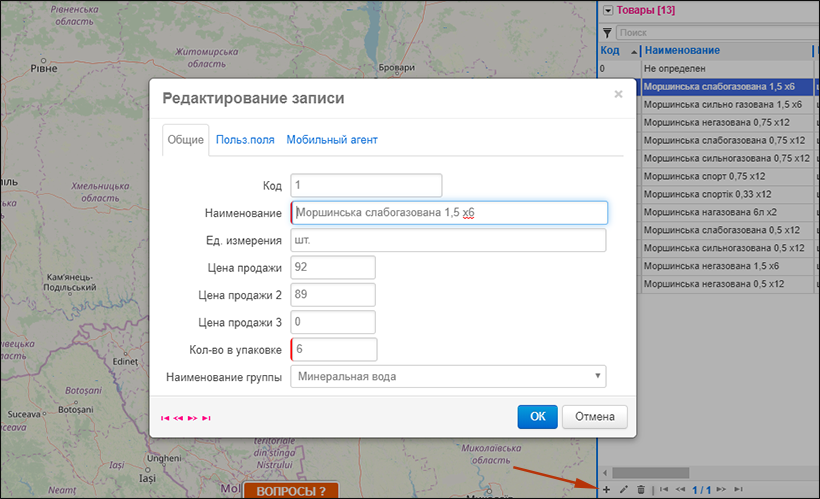Go to next page in Товары pager
This screenshot has width=820, height=499.
721,490
